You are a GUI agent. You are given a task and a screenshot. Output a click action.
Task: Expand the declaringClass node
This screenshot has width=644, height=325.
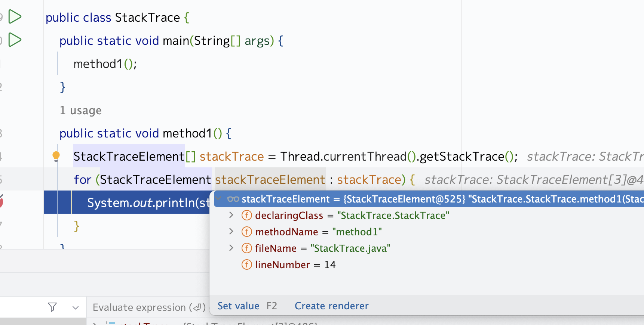231,215
